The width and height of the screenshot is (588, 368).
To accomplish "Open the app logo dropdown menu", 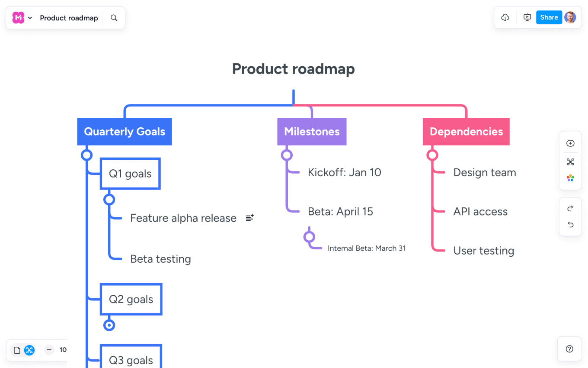I will coord(22,18).
